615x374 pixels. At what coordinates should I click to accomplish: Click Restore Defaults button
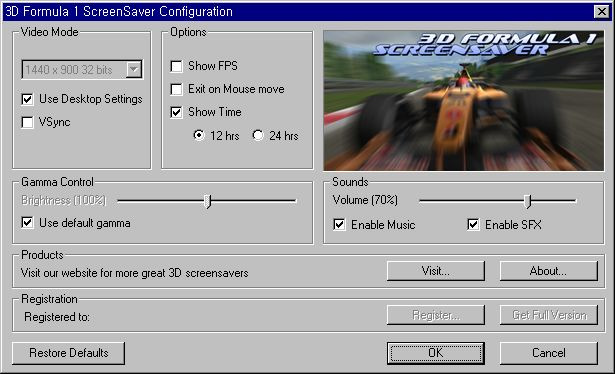click(x=69, y=353)
